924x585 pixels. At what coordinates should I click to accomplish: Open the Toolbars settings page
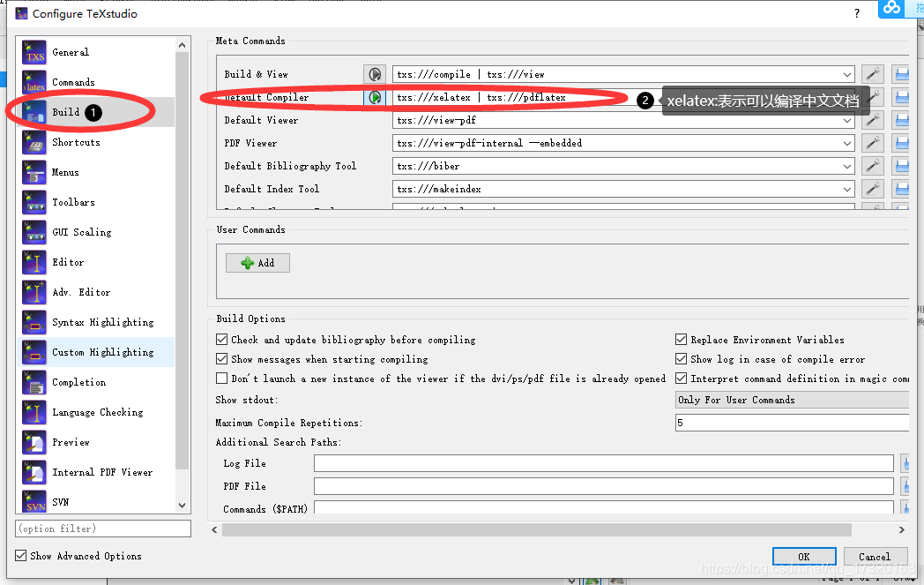click(97, 202)
